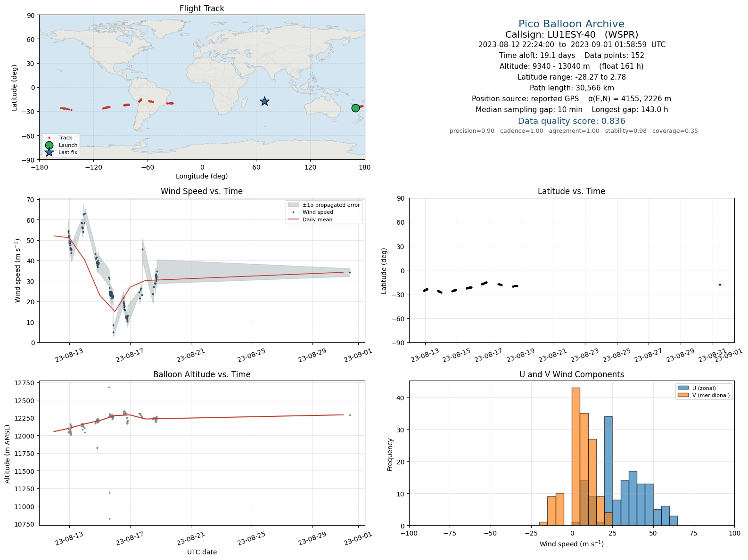Click the 12750 altitude tick label
Screen dimensions: 748x560
click(x=25, y=383)
